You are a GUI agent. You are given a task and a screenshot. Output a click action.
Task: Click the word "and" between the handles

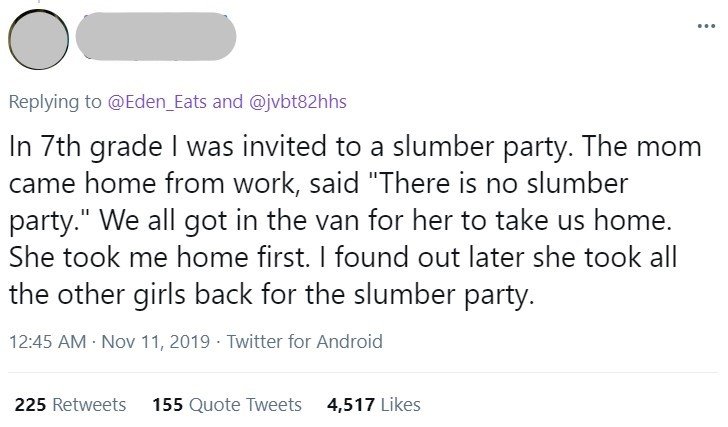point(228,101)
